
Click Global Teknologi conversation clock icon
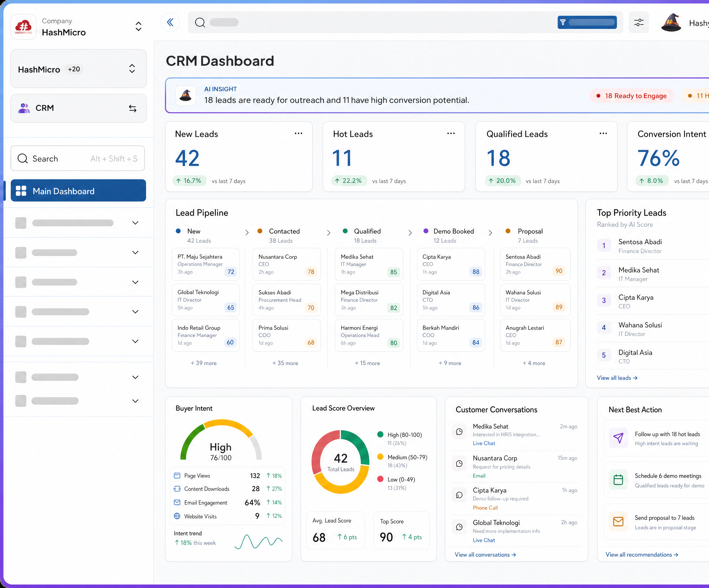[x=459, y=527]
